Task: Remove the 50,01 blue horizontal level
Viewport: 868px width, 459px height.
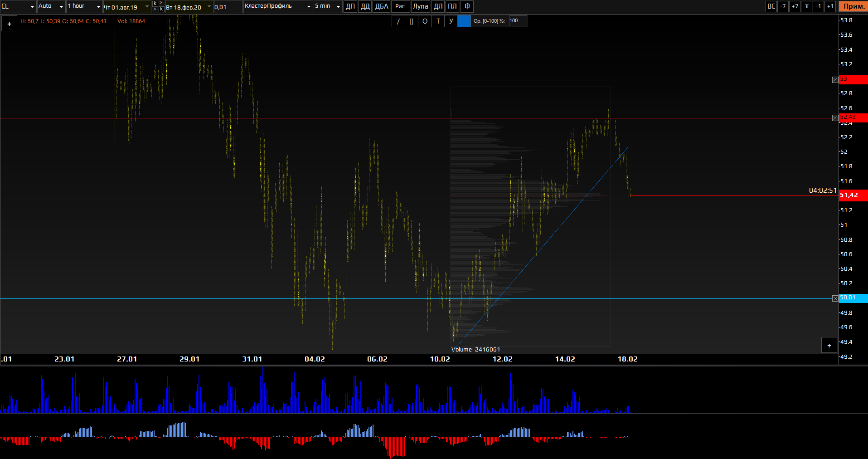Action: pos(835,298)
